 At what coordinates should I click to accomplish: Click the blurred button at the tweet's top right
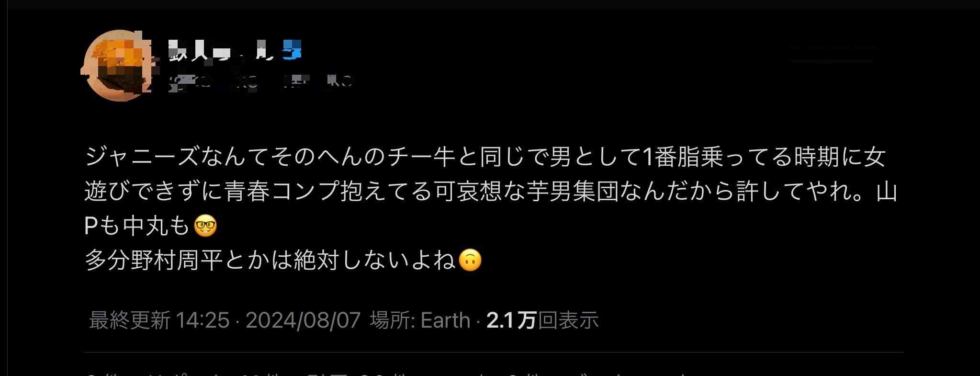tap(832, 54)
